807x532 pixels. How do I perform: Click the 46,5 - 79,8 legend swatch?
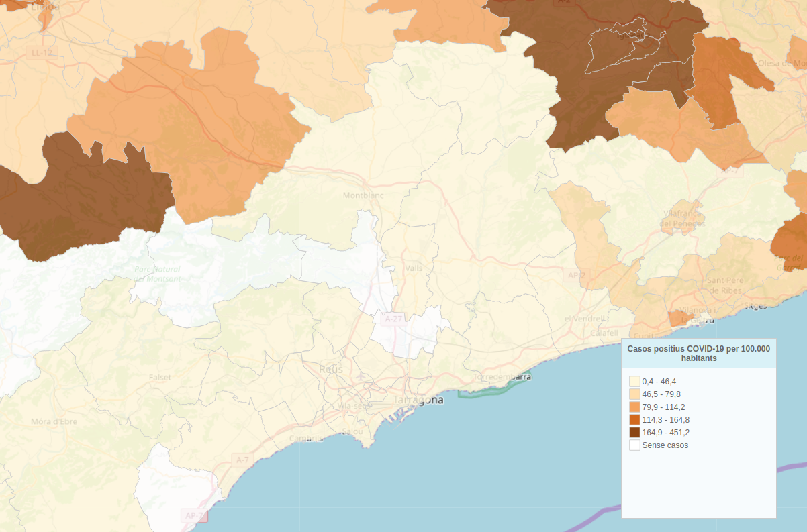click(x=634, y=394)
